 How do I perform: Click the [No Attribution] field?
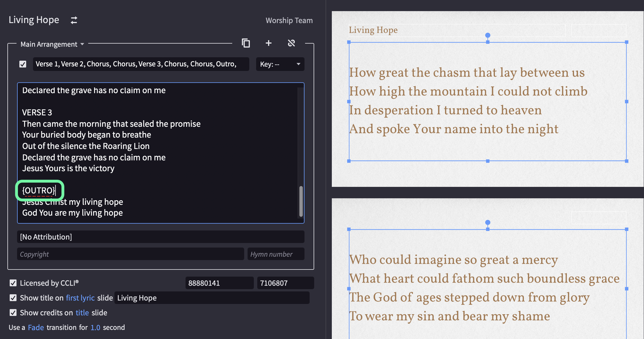click(x=161, y=237)
